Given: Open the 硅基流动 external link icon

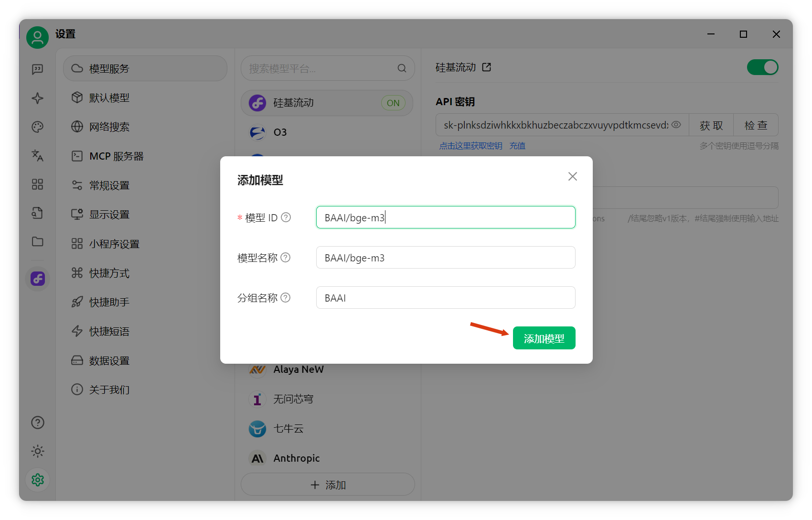Looking at the screenshot, I should pos(487,67).
